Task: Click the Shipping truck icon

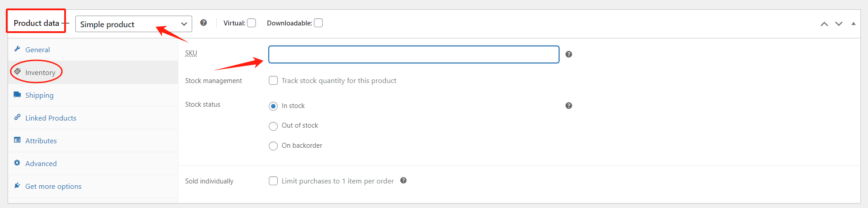Action: pos(17,95)
